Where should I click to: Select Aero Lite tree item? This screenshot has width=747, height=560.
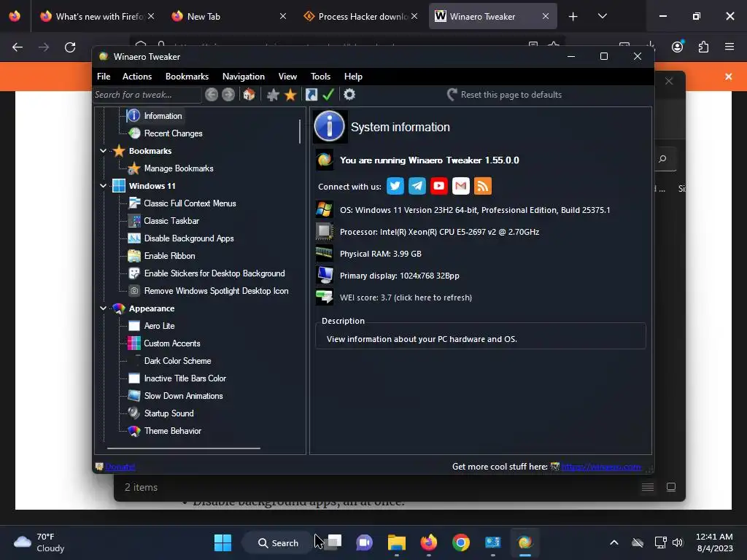(159, 326)
